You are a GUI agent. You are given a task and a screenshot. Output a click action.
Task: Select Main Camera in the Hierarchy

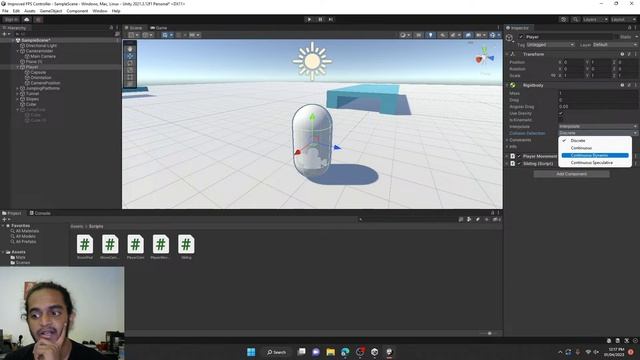(43, 56)
